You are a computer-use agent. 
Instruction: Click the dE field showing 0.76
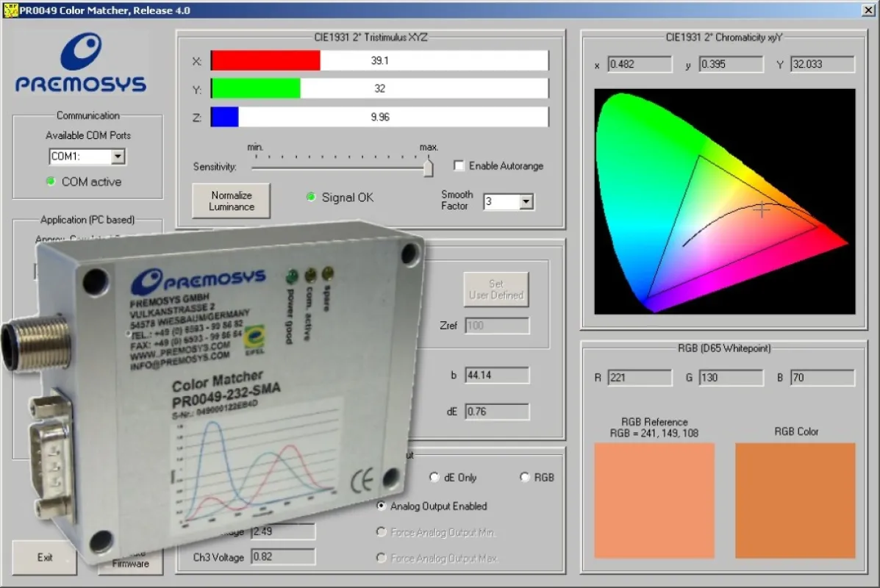pos(497,412)
